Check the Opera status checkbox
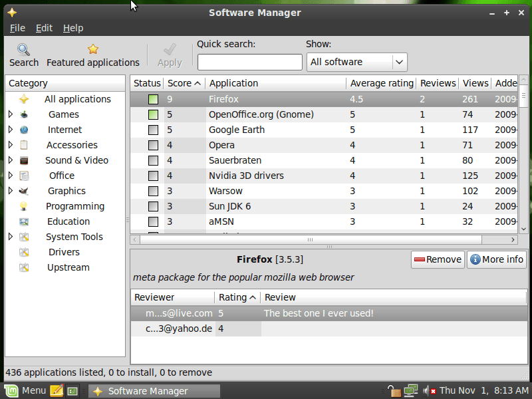The height and width of the screenshot is (399, 532). click(x=153, y=145)
